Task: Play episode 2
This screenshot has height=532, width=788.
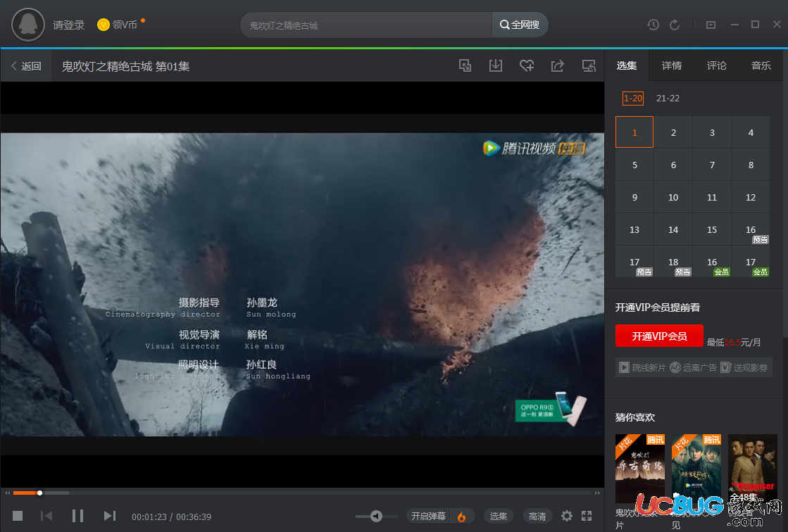Action: [x=673, y=132]
